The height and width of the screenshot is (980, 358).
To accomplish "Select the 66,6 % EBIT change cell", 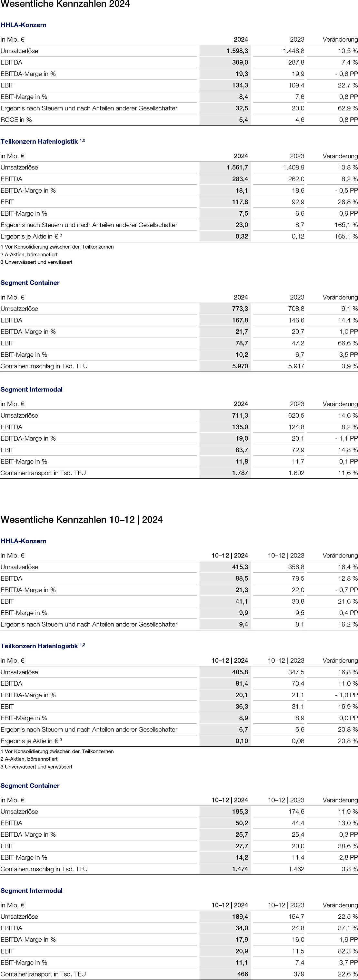I will point(347,343).
